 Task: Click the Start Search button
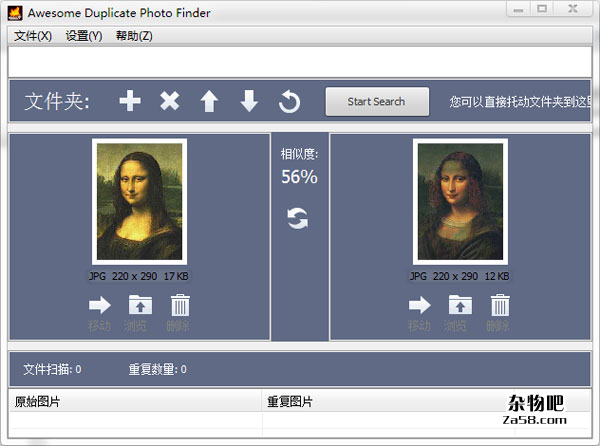pos(377,101)
